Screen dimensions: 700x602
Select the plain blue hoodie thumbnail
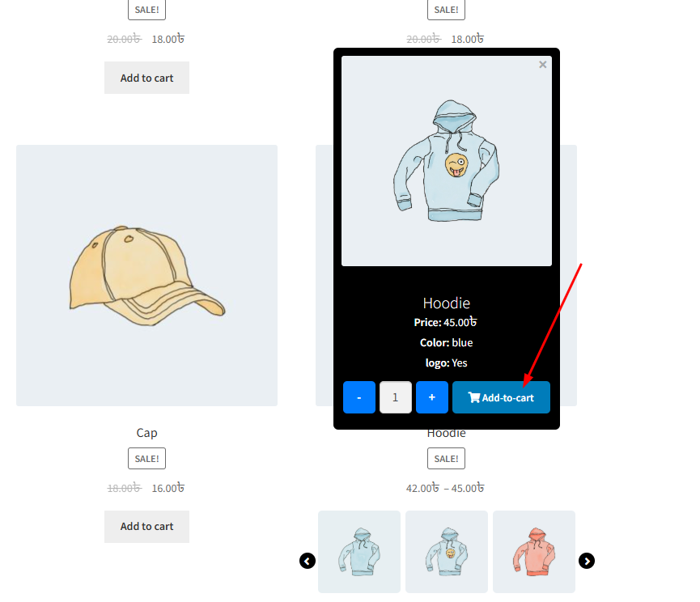359,552
